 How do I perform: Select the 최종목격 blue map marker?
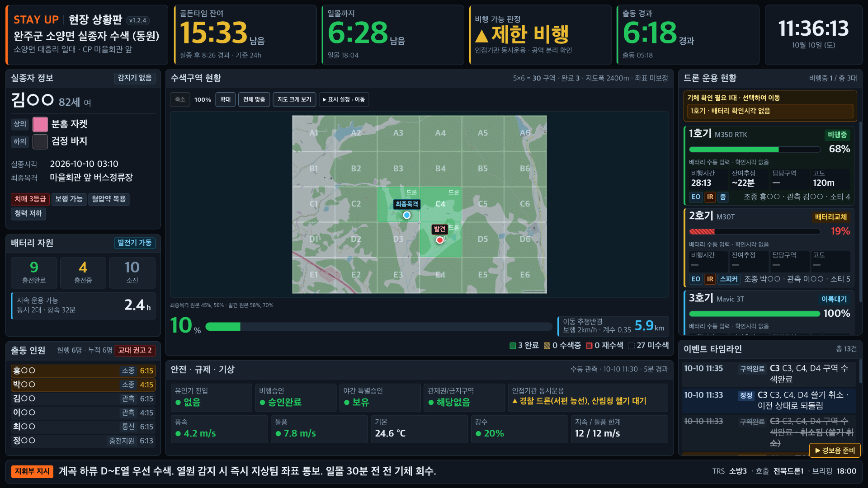click(x=407, y=215)
